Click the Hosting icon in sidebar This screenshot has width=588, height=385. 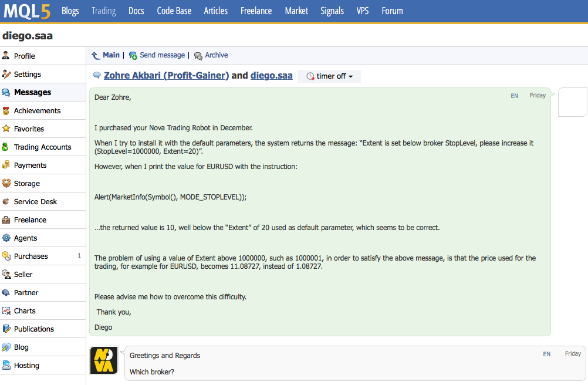tap(6, 365)
